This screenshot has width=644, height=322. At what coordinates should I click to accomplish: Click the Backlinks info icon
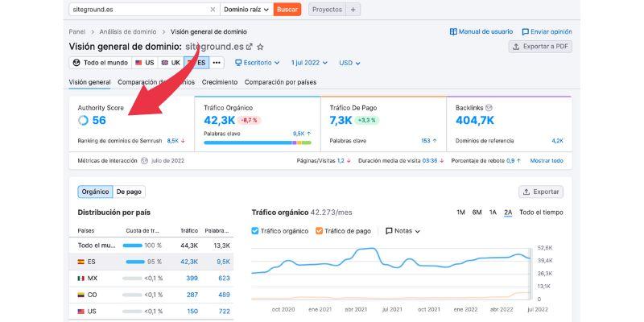[x=489, y=108]
